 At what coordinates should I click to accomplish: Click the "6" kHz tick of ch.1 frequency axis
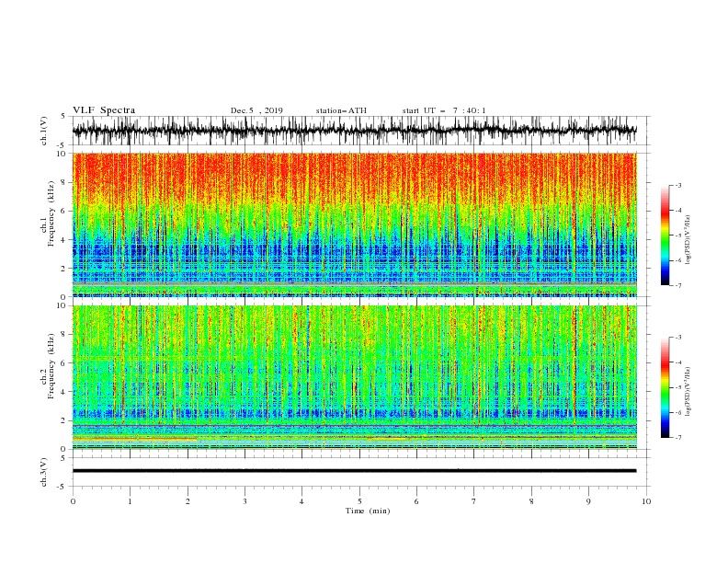[63, 211]
